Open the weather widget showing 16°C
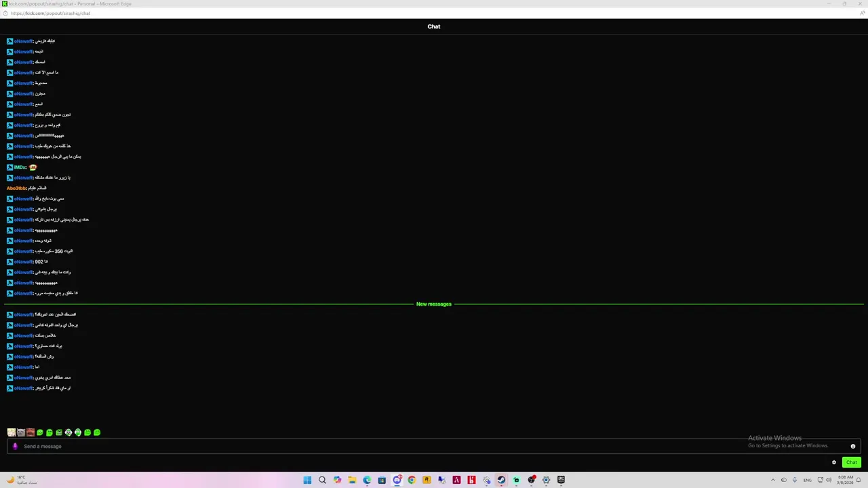 click(22, 480)
